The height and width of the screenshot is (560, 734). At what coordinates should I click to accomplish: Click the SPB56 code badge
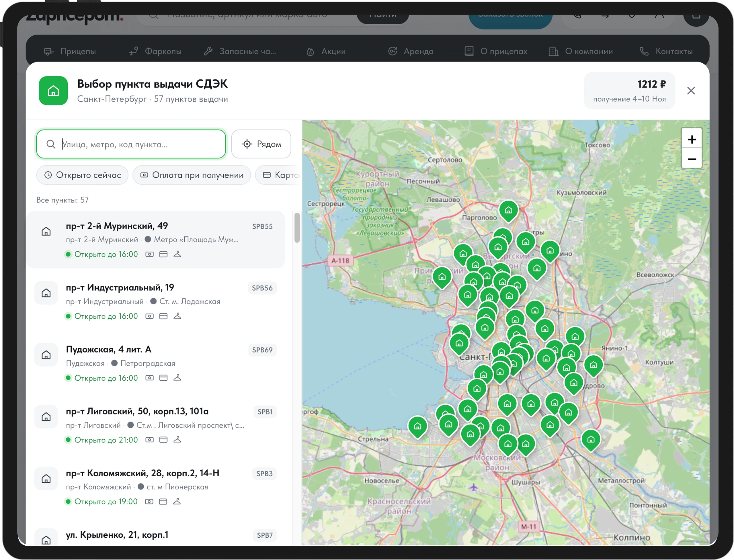[262, 288]
